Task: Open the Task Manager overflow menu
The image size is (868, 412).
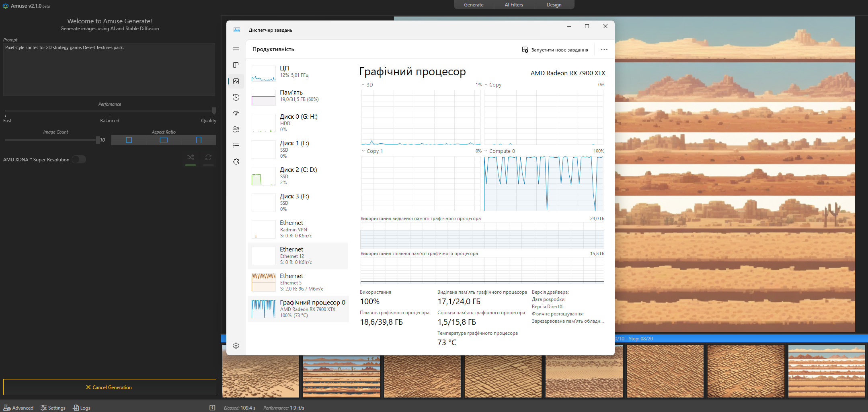Action: pos(604,49)
